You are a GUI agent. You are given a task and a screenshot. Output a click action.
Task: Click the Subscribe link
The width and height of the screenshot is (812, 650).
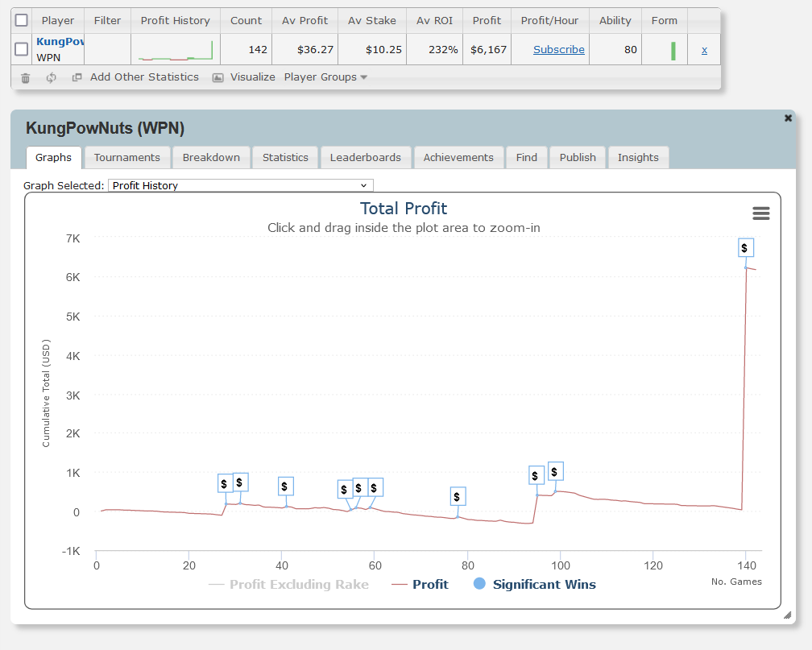(558, 50)
